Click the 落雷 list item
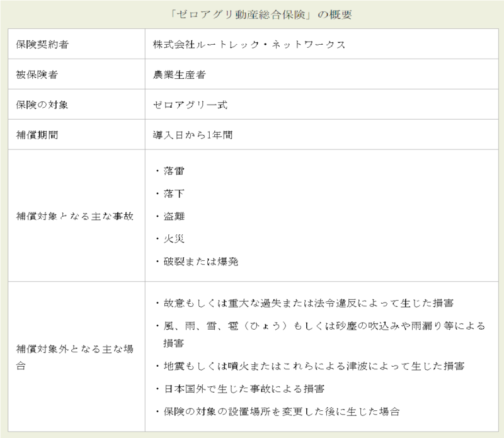Viewport: 504px width, 438px height. coord(170,171)
